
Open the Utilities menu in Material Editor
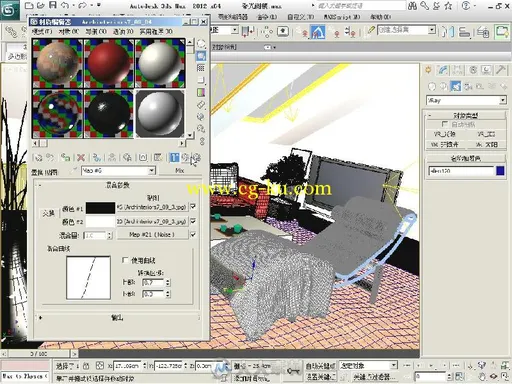[x=156, y=31]
